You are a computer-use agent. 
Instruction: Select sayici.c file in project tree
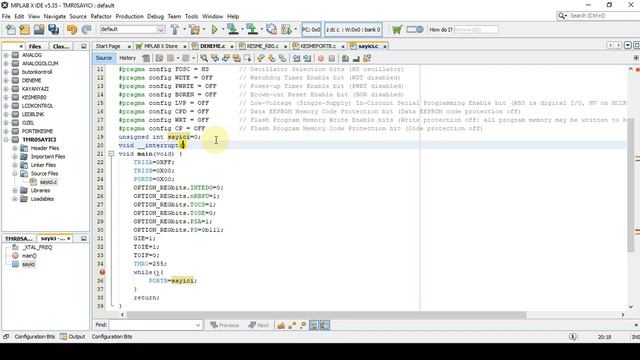[48, 182]
